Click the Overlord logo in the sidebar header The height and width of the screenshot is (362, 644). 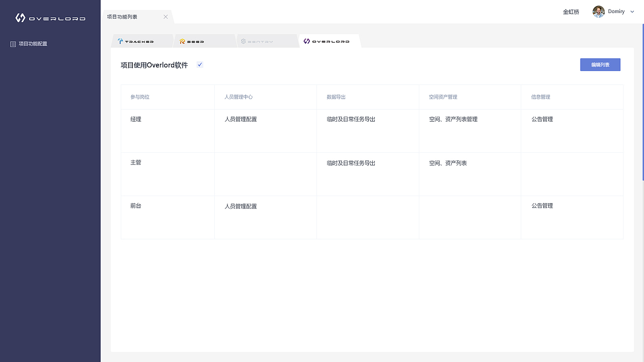pos(19,18)
